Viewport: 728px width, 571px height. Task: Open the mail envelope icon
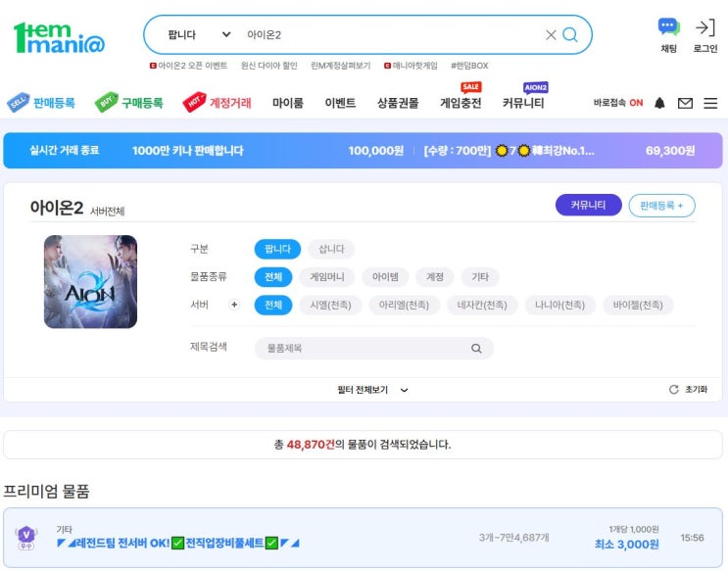click(x=685, y=103)
